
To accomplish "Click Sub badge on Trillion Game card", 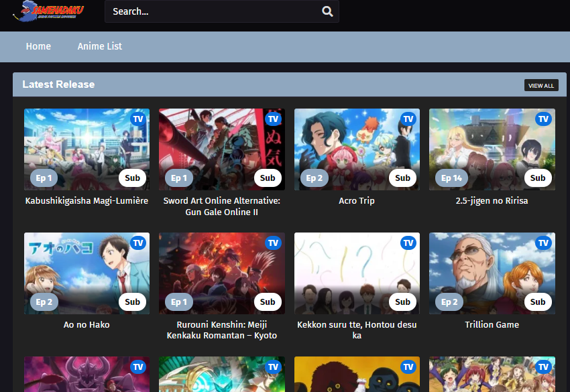I will pos(538,302).
